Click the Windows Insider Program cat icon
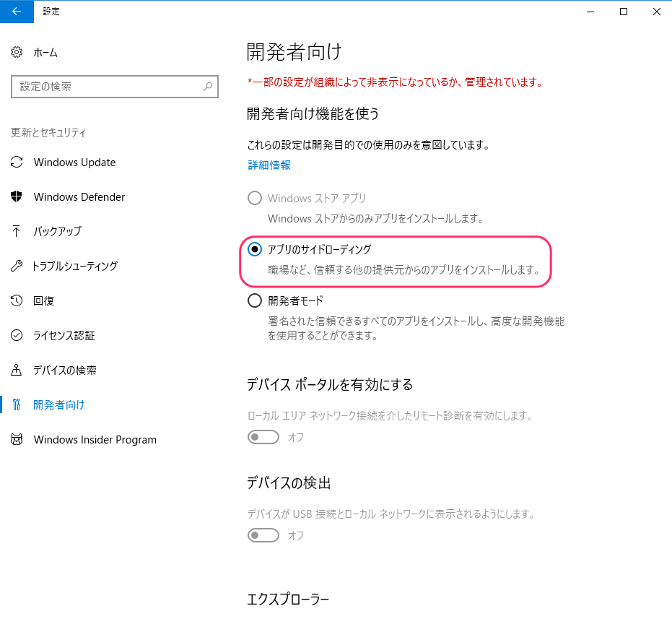The width and height of the screenshot is (672, 619). click(x=17, y=440)
